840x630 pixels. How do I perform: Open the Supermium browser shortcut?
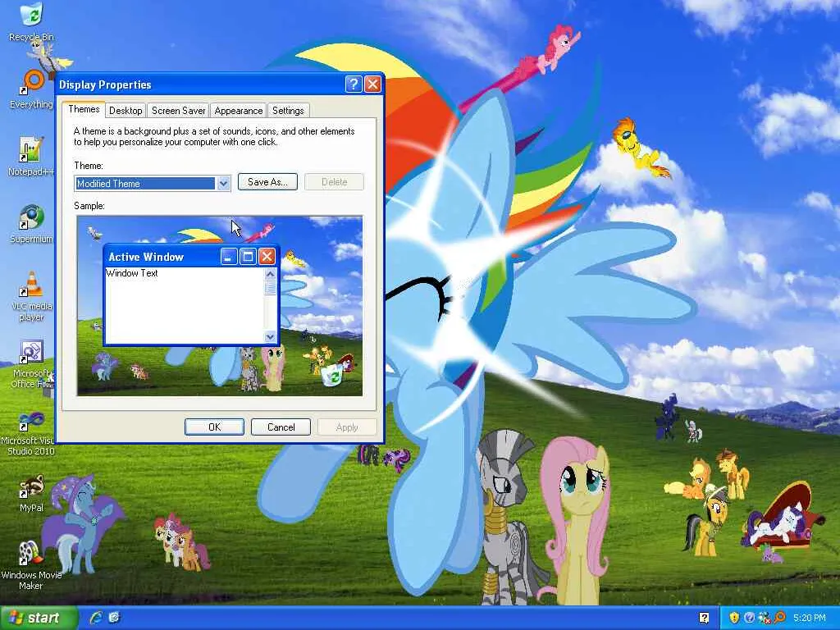(31, 223)
